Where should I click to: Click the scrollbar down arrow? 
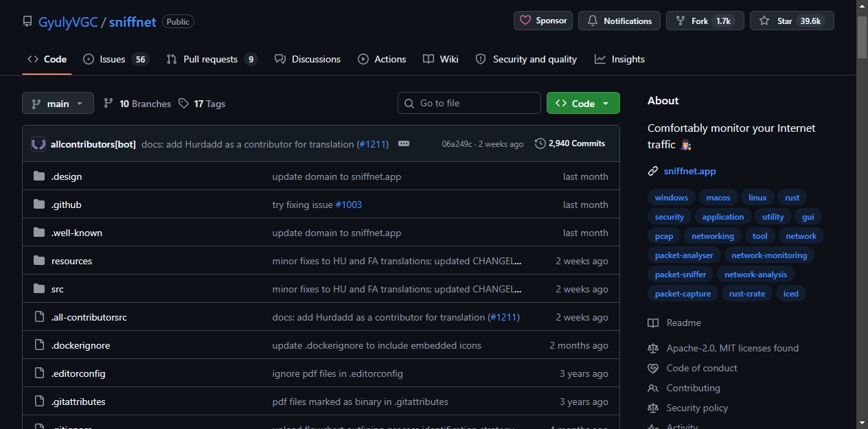pyautogui.click(x=862, y=423)
